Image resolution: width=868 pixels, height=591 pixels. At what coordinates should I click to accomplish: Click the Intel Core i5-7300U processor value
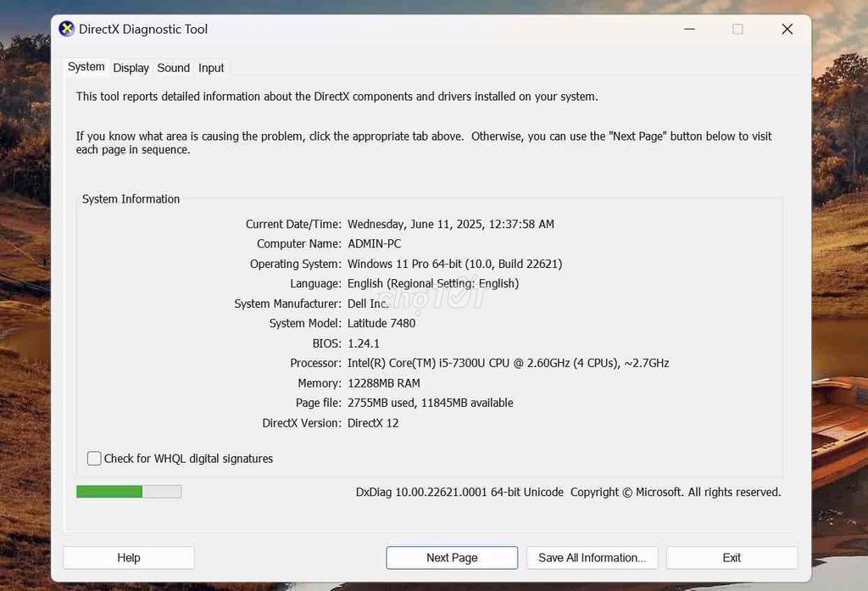click(x=509, y=364)
